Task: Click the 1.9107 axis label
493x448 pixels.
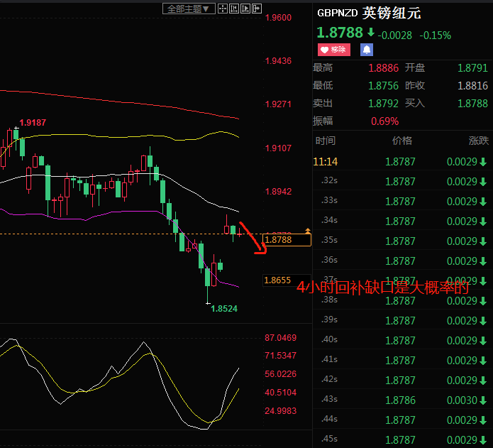Action: click(278, 148)
